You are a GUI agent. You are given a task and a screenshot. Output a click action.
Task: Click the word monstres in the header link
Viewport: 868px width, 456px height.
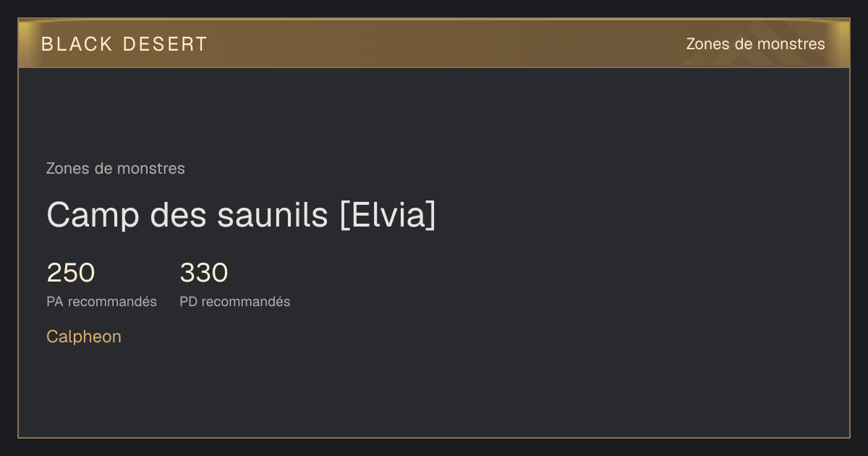tap(790, 44)
